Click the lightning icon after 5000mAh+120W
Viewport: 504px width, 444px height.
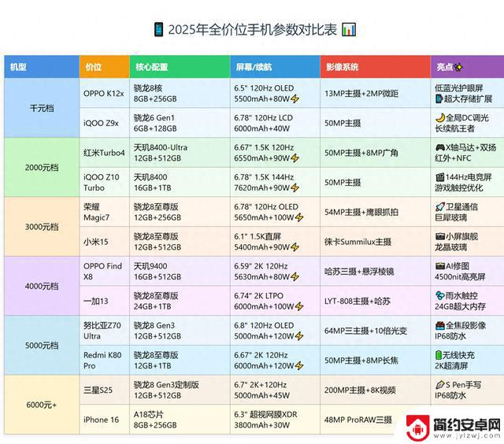299,336
